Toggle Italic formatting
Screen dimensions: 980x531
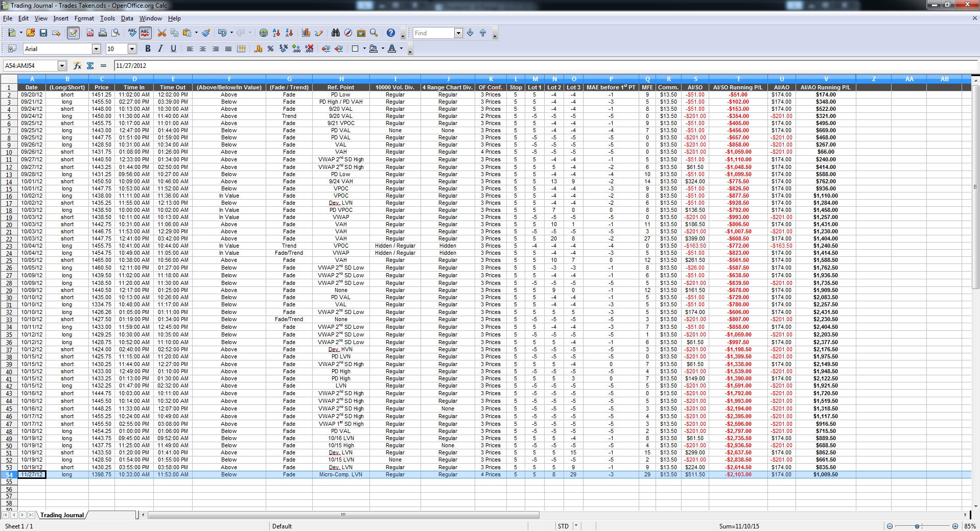[160, 49]
